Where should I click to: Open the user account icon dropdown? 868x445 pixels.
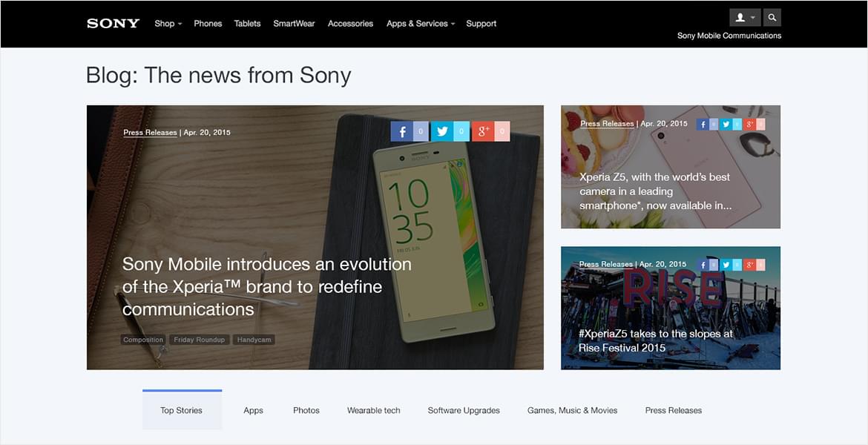click(x=745, y=18)
